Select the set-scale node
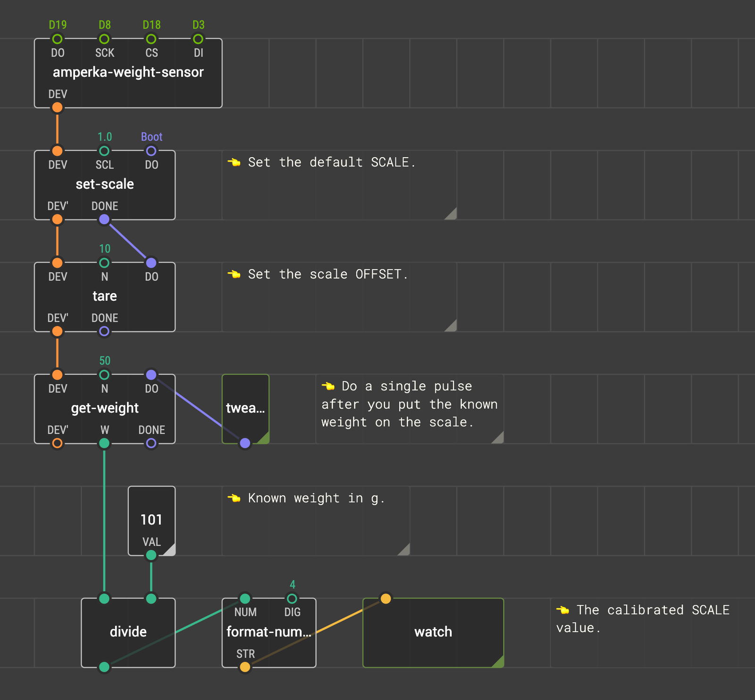This screenshot has width=755, height=700. pos(104,185)
